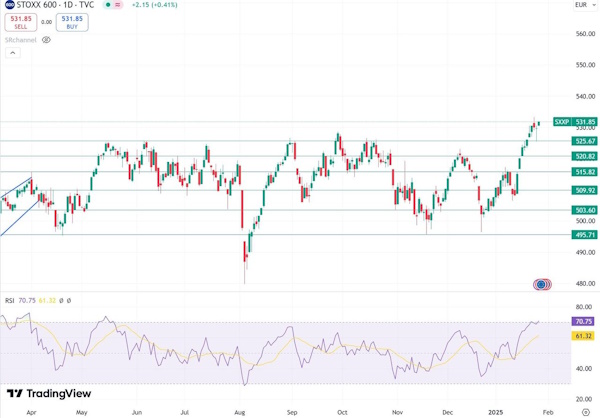
Task: Click the 515.82 level price label
Action: point(584,172)
